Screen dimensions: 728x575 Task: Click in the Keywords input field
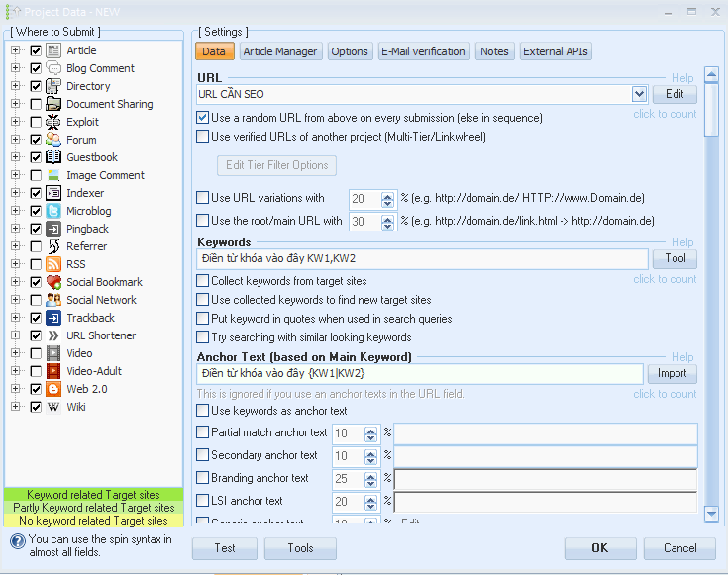pos(423,259)
